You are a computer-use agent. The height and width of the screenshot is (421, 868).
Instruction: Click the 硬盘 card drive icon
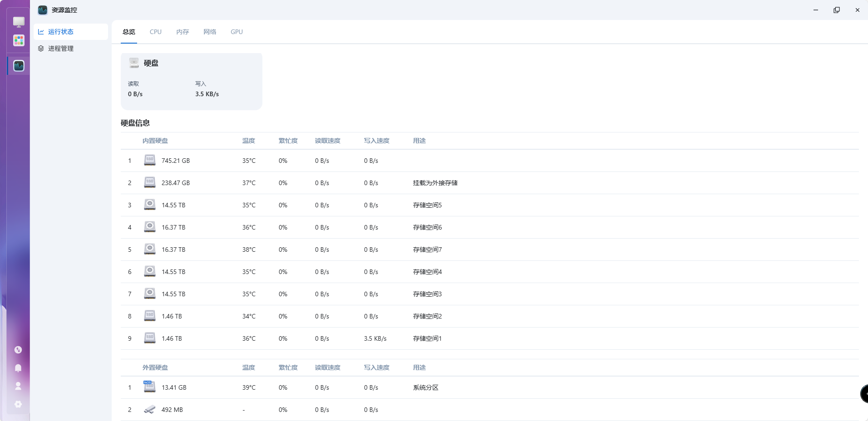[134, 63]
